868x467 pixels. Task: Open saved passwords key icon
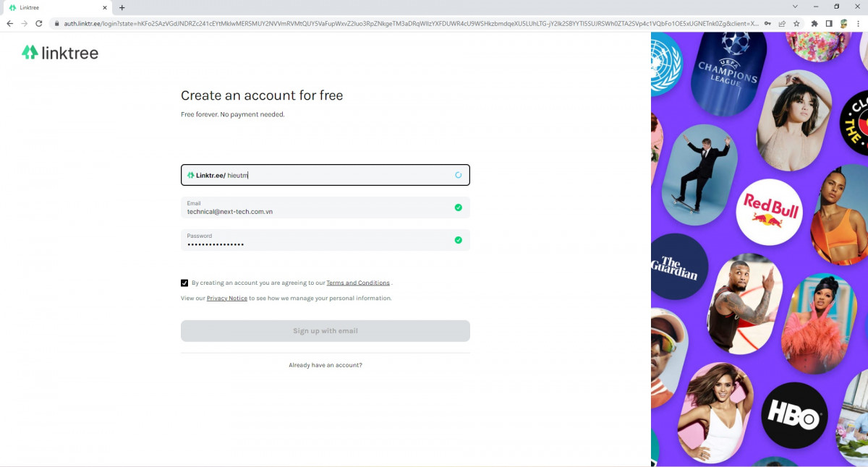coord(767,23)
